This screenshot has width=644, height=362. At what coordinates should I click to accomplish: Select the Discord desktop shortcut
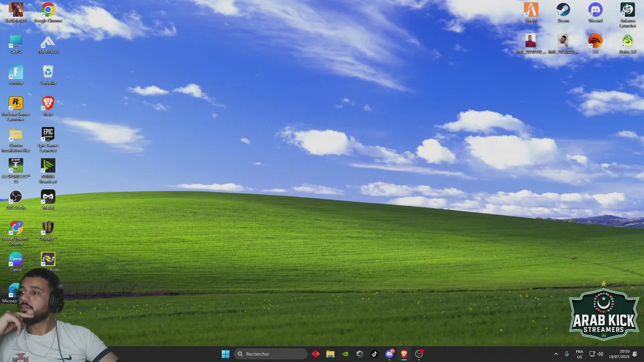[x=595, y=13]
